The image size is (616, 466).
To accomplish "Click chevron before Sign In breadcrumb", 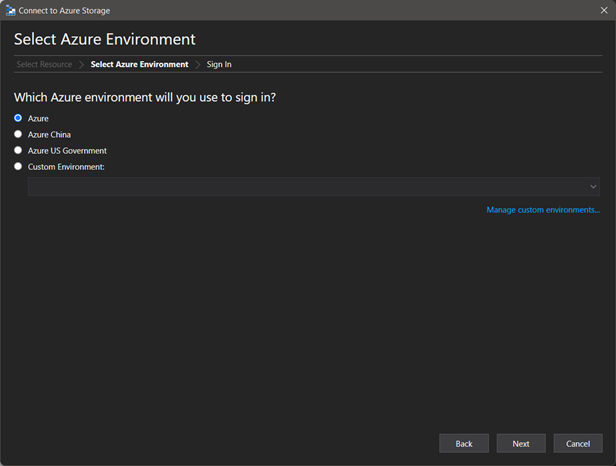I will pos(198,64).
